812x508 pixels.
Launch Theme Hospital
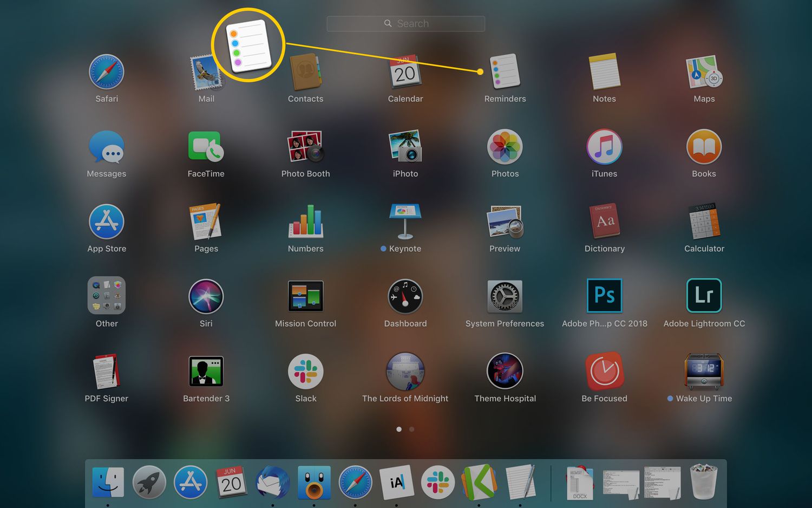[x=505, y=371]
